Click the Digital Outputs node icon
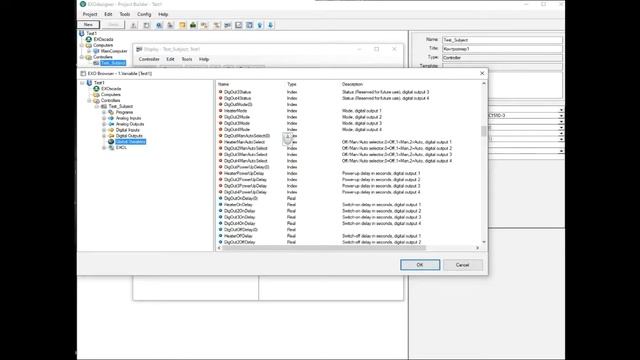Screen dimensions: 640x360 111,136
